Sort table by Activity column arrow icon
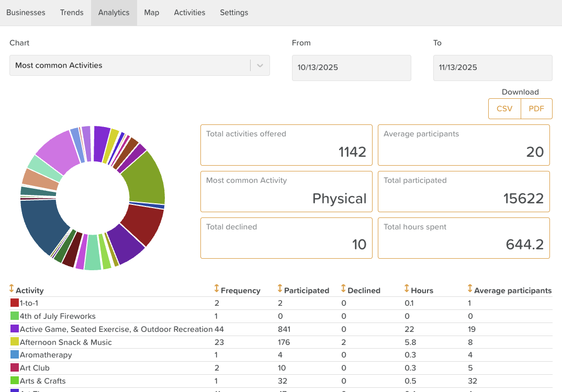 [x=12, y=289]
